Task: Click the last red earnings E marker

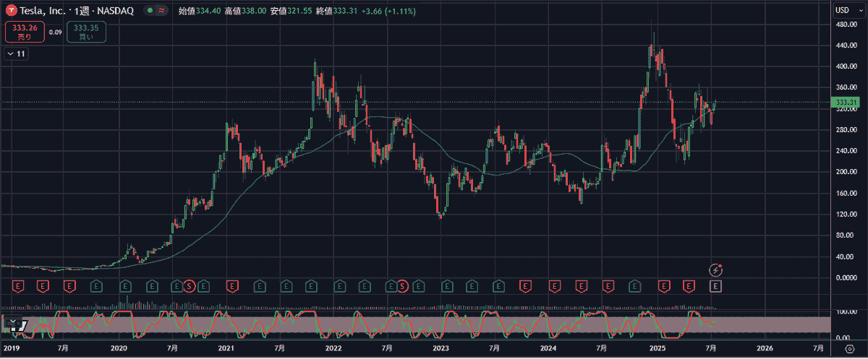Action: coord(689,287)
